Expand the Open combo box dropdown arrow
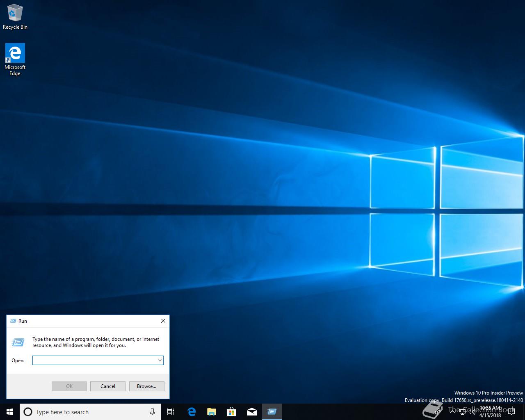Image resolution: width=525 pixels, height=420 pixels. coord(160,361)
